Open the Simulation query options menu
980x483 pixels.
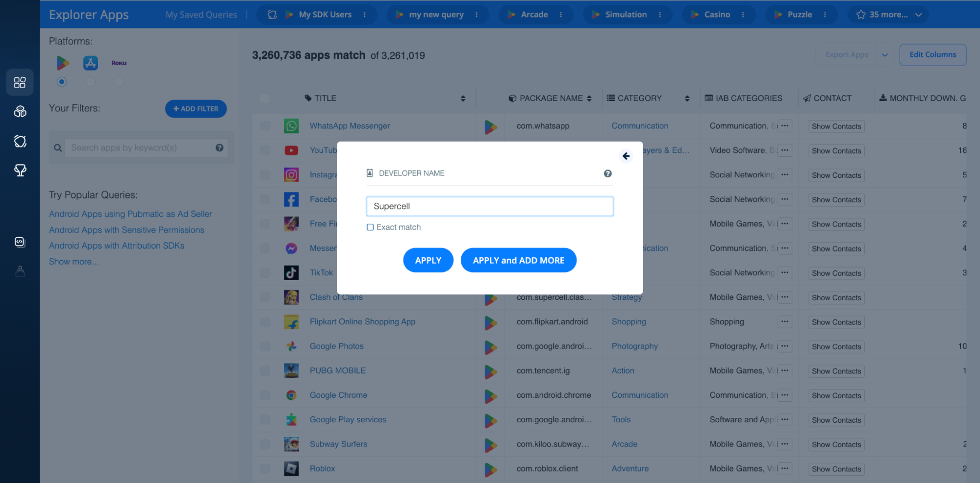[x=660, y=15]
